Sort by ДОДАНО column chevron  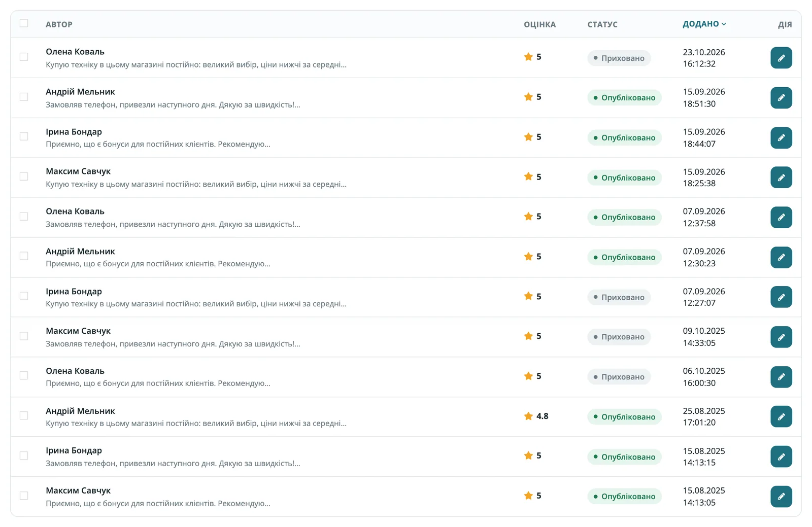pos(724,24)
